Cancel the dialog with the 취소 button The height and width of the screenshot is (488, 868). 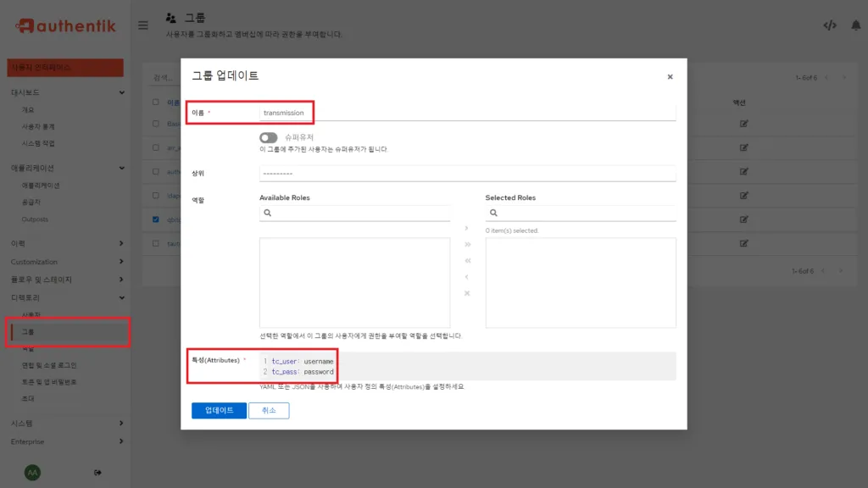[268, 410]
